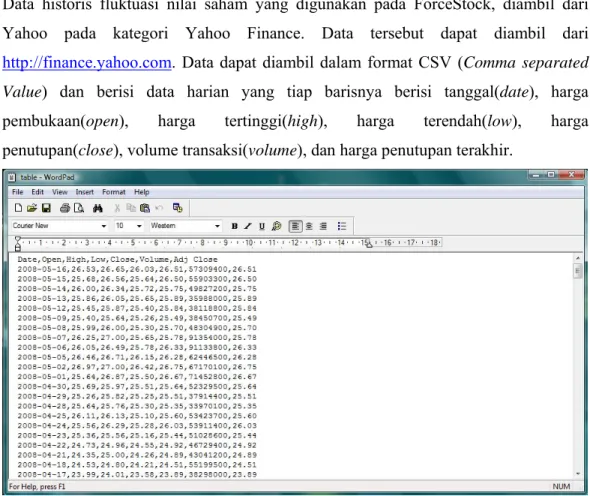Click the Cut scissors icon
Image resolution: width=590 pixels, height=496 pixels.
pyautogui.click(x=117, y=208)
